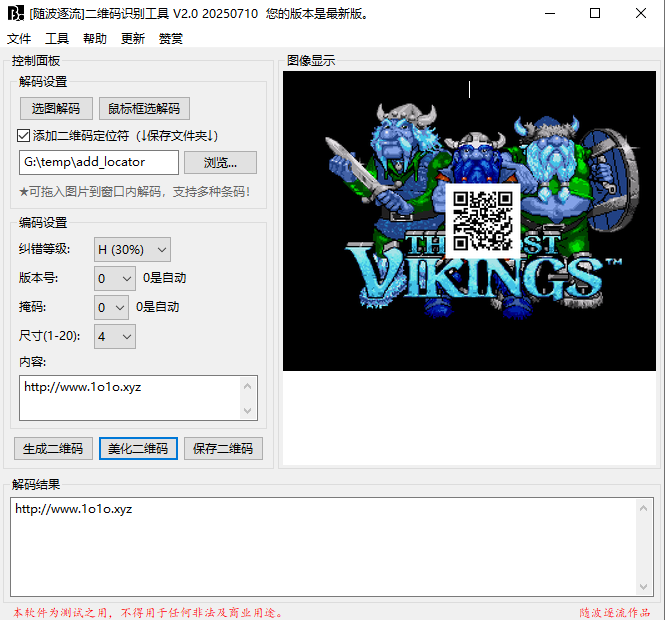The image size is (665, 620).
Task: Open the 文件 menu
Action: coord(19,39)
